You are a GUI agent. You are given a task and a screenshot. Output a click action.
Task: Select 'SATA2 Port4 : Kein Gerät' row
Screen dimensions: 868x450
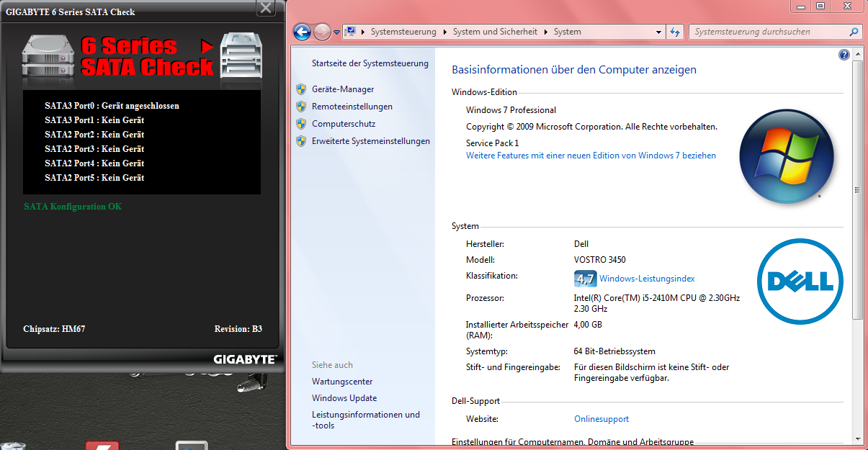click(x=94, y=163)
